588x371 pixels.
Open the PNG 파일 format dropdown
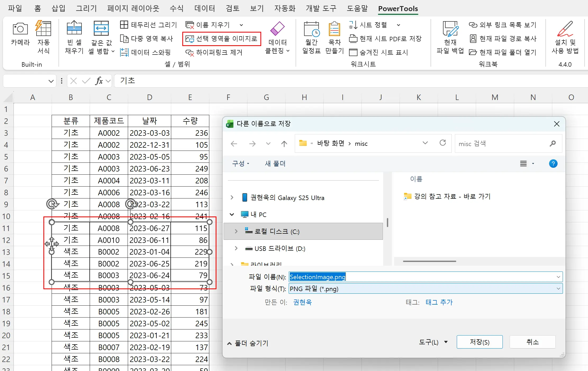tap(558, 288)
